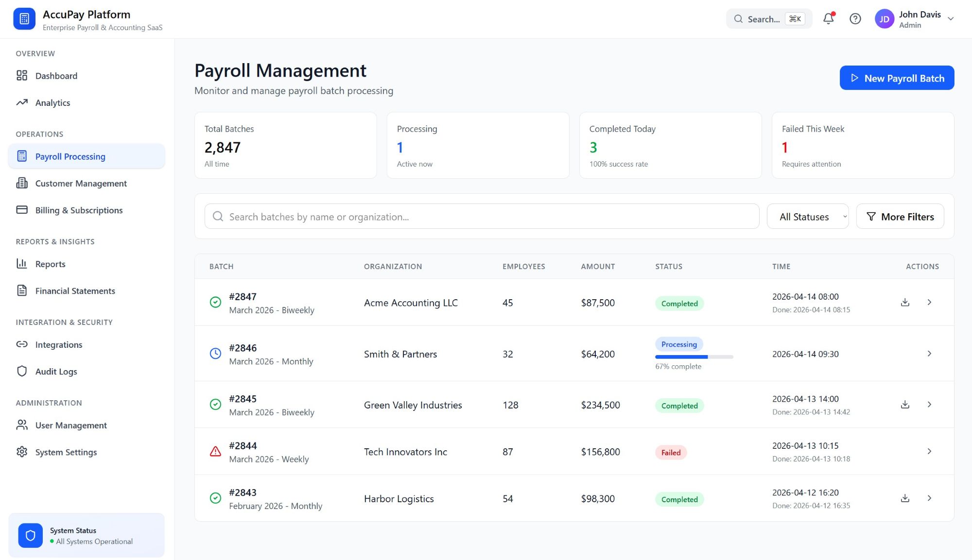The height and width of the screenshot is (560, 972).
Task: Click Completed badge for Acme Accounting LLC
Action: pos(679,303)
